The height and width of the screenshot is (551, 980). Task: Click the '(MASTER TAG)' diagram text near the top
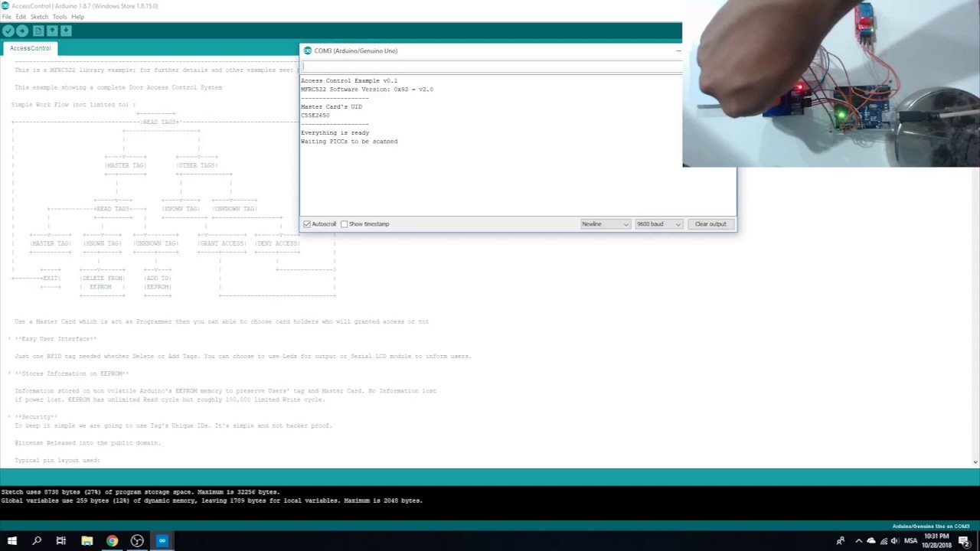(126, 165)
